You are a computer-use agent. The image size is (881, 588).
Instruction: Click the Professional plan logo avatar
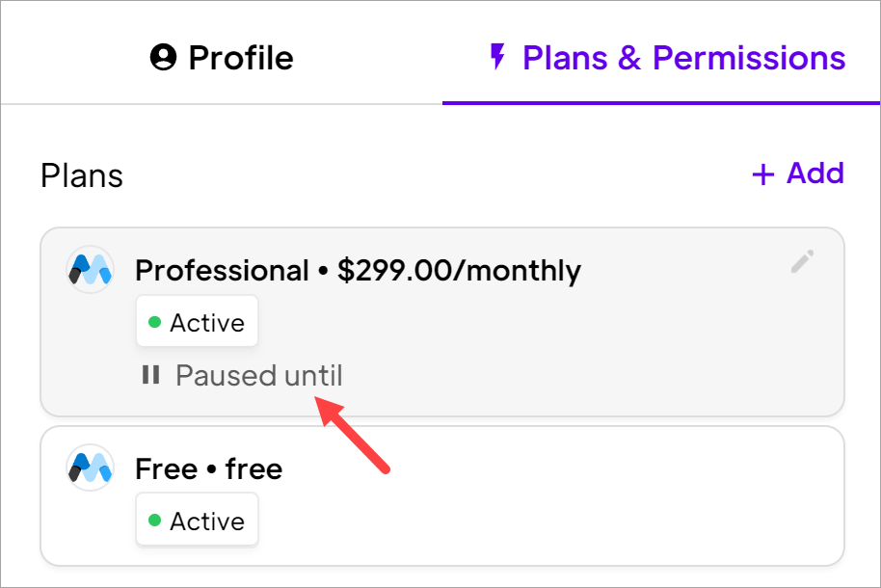(x=90, y=270)
